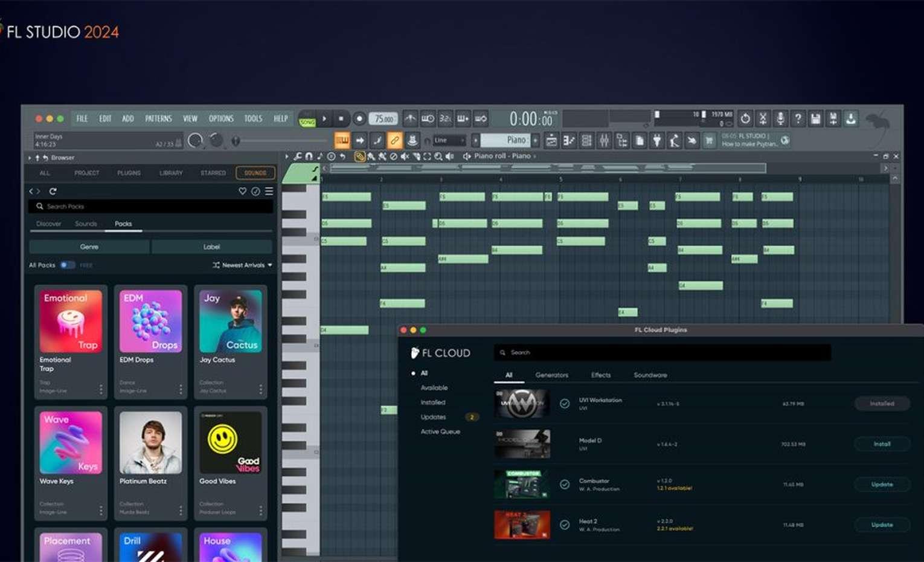Install the Model D plugin

pos(882,444)
